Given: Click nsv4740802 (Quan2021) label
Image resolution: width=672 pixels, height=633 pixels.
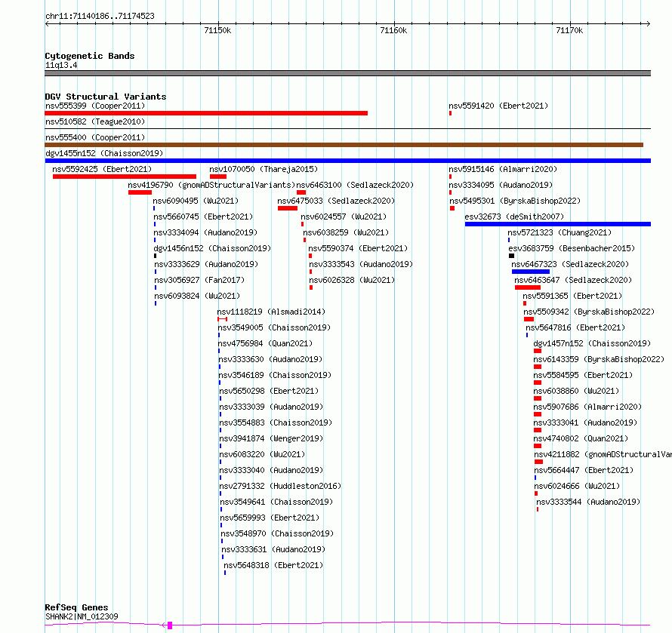Looking at the screenshot, I should click(x=581, y=438).
